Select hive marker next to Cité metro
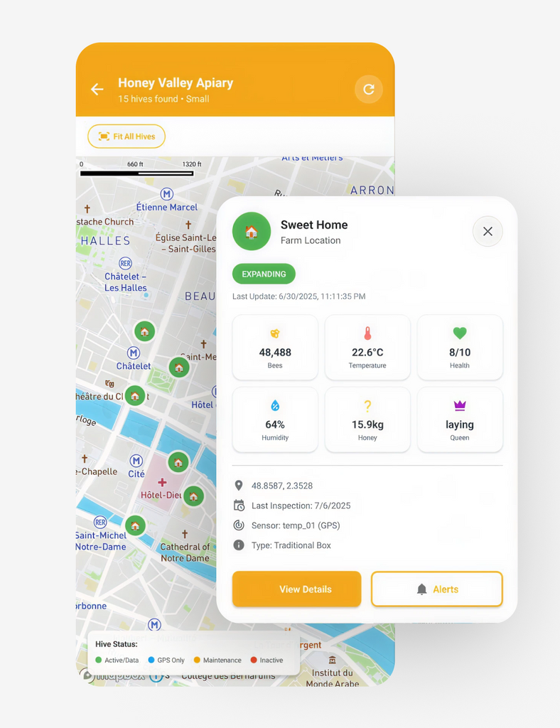Screen dimensions: 560x728 pos(178,462)
